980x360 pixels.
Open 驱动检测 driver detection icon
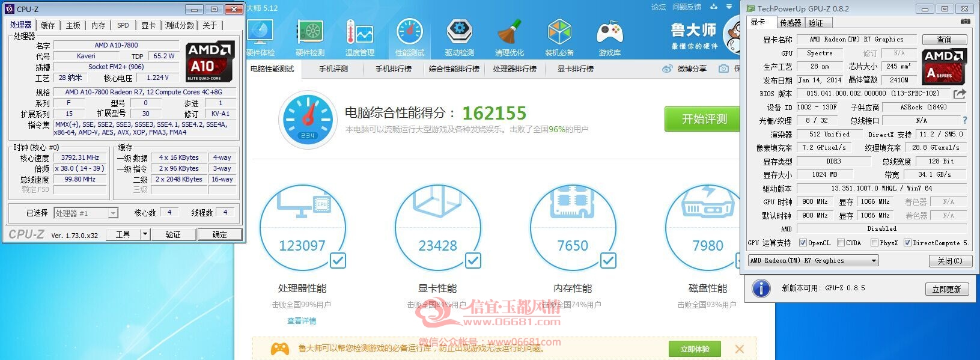[x=460, y=37]
